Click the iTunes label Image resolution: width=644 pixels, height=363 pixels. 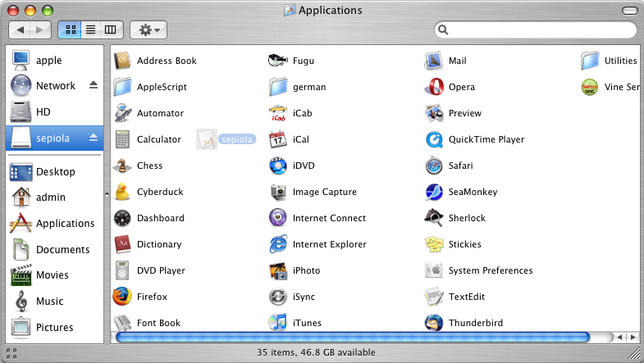307,323
